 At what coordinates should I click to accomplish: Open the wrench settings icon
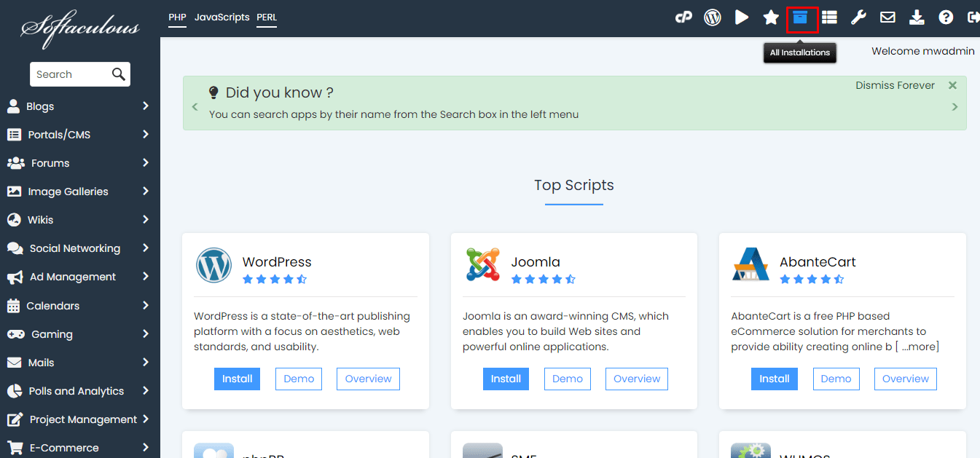point(858,17)
